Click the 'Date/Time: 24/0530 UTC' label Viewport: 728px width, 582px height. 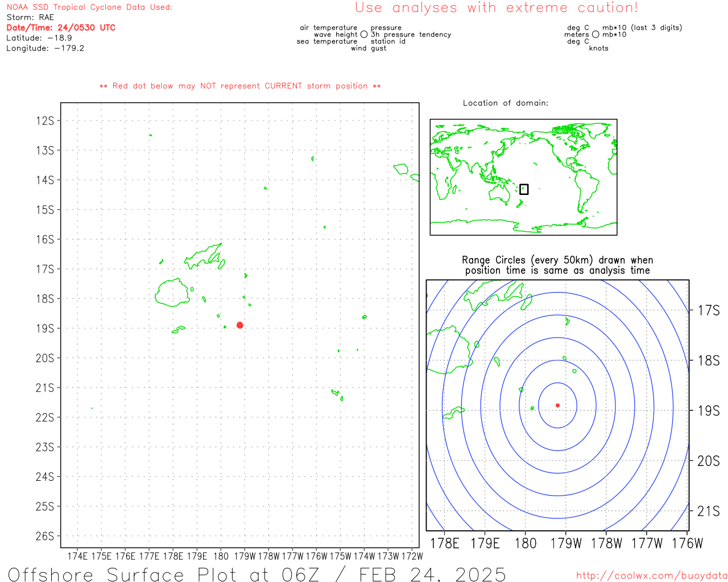tap(61, 28)
